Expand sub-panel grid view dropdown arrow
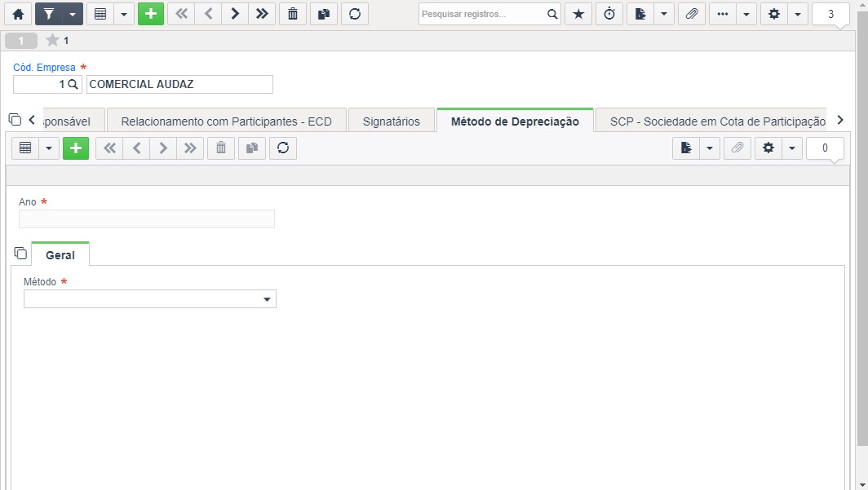Viewport: 868px width, 490px height. 49,148
